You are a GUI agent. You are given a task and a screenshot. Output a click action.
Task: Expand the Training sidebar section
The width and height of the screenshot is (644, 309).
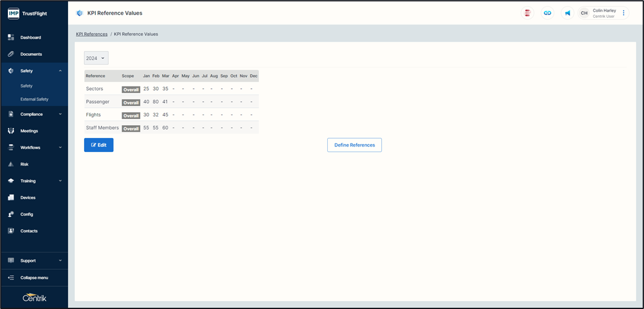[60, 181]
